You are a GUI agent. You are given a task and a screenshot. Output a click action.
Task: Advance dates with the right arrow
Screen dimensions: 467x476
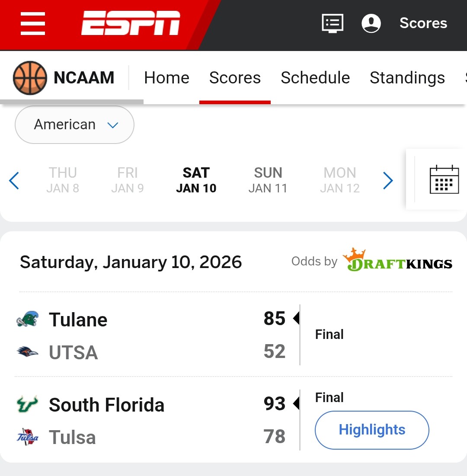[388, 180]
